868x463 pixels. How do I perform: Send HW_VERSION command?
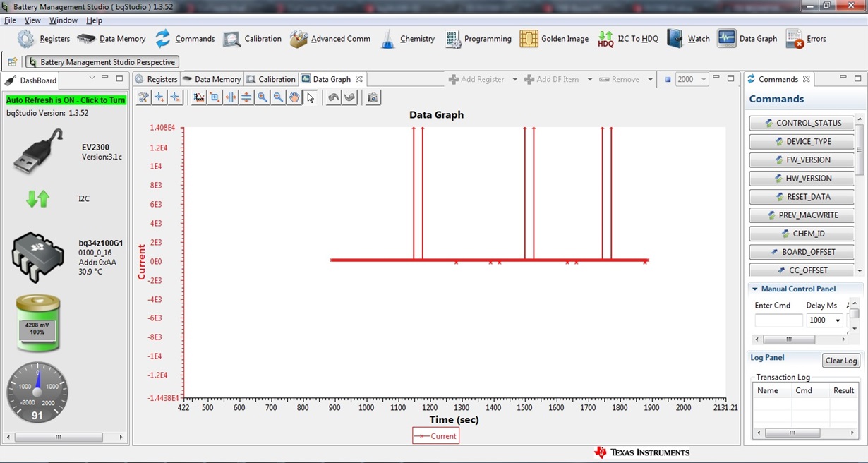tap(801, 178)
